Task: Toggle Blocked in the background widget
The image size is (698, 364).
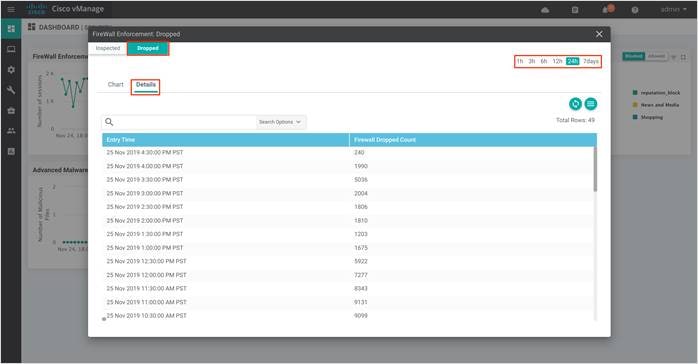Action: (633, 56)
